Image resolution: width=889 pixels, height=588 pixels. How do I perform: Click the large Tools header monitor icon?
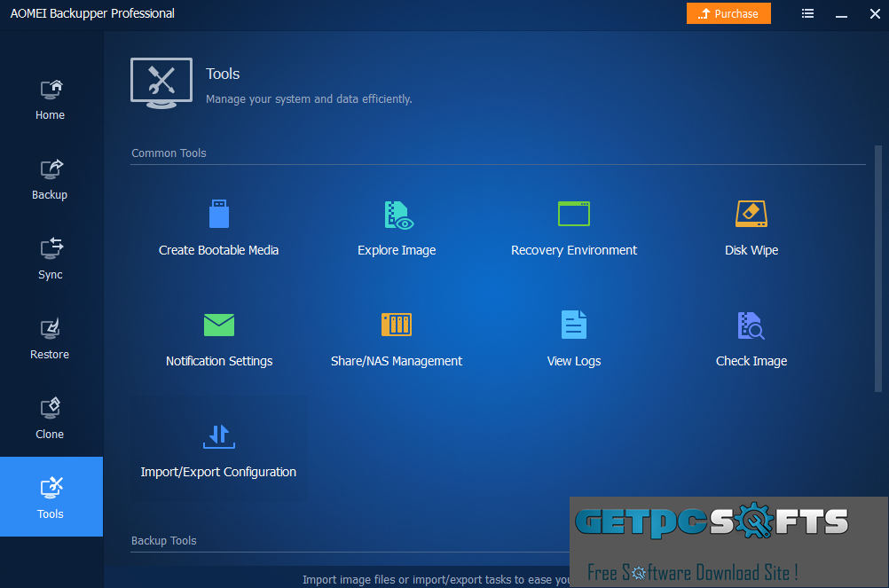pyautogui.click(x=161, y=83)
